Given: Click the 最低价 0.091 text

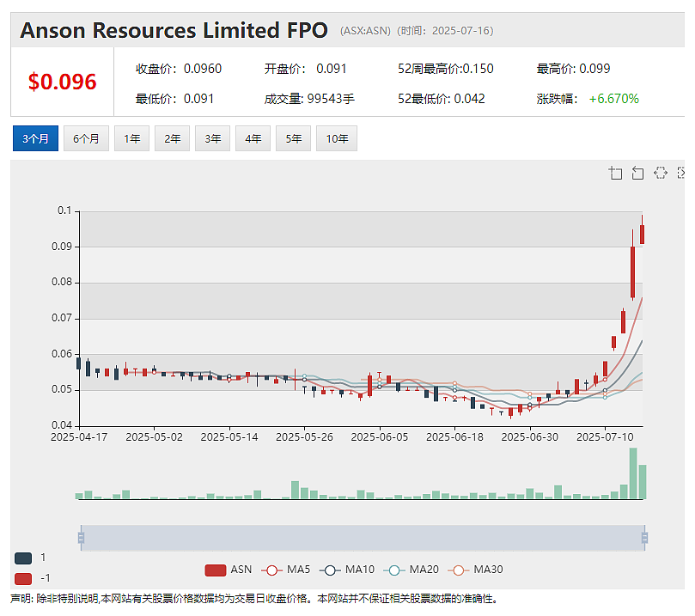Looking at the screenshot, I should tap(174, 99).
